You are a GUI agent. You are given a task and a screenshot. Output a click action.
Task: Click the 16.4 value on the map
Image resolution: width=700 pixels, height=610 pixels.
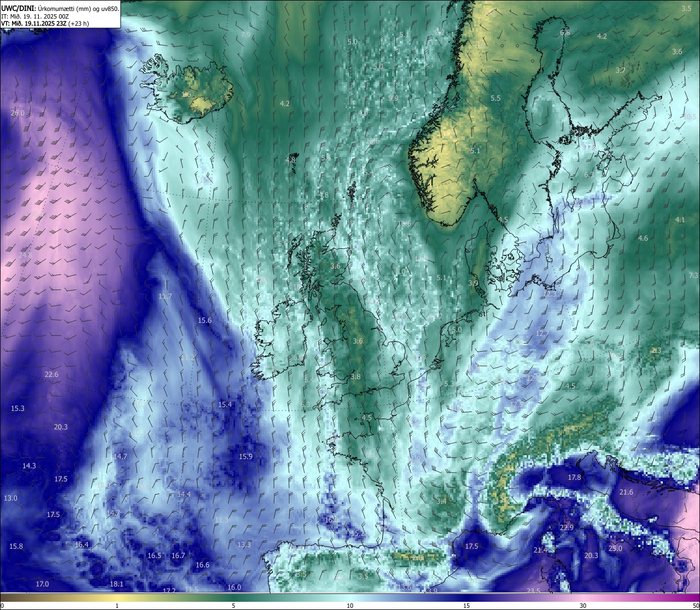(81, 544)
